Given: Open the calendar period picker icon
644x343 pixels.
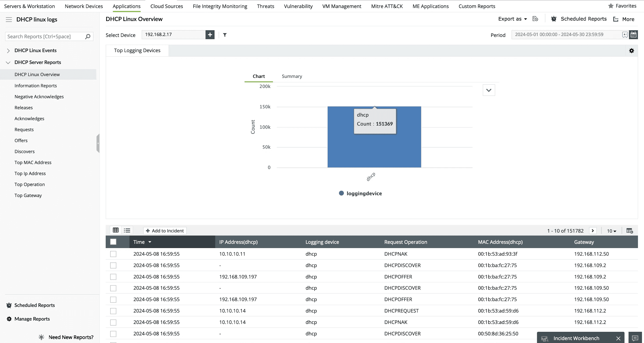Looking at the screenshot, I should [x=633, y=34].
